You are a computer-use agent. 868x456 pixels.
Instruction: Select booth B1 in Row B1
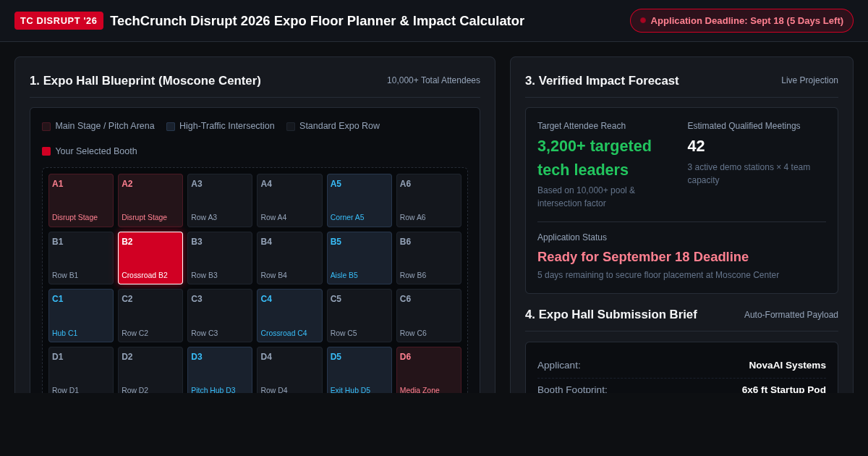tap(81, 258)
